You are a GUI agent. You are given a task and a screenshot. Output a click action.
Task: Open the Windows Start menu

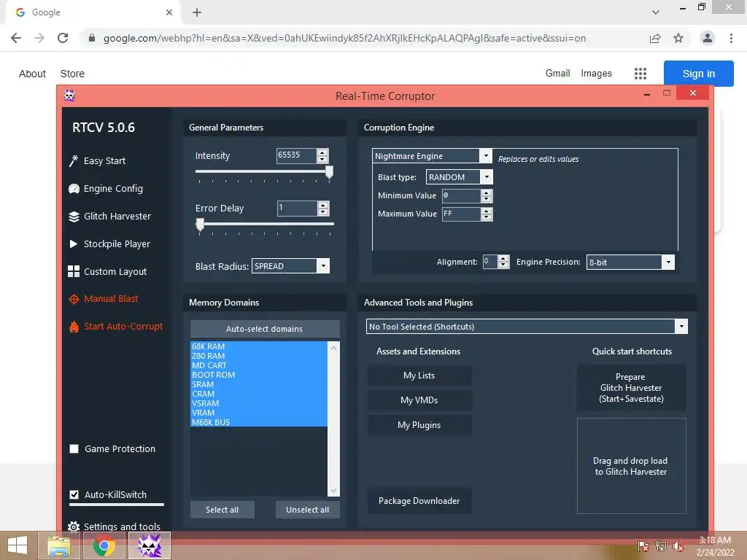coord(18,545)
